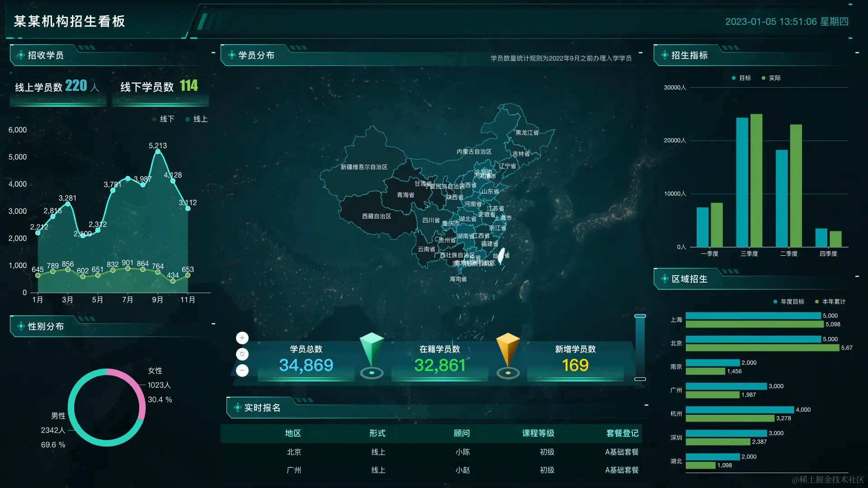The width and height of the screenshot is (868, 488).
Task: Zoom in the map with plus button
Action: click(242, 338)
